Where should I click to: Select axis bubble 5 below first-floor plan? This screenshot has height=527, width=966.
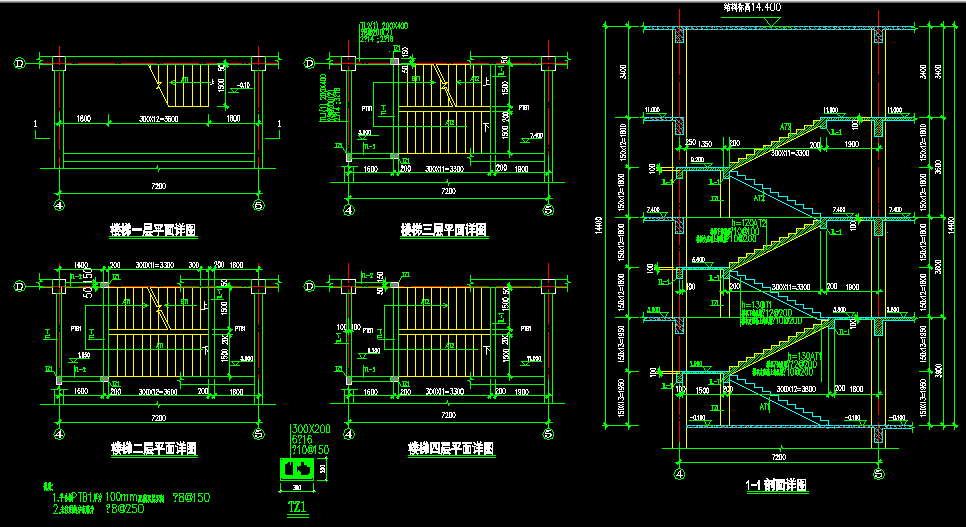click(258, 207)
